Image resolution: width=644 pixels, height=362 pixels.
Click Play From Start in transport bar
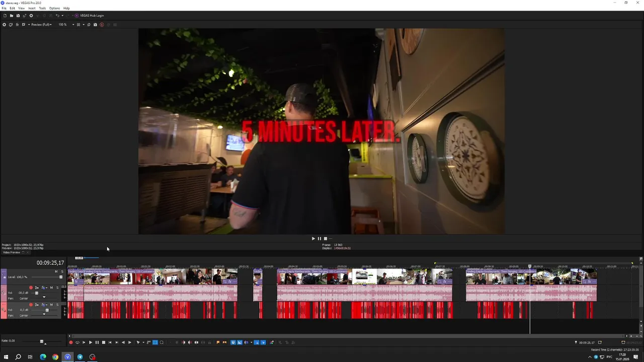pos(84,342)
